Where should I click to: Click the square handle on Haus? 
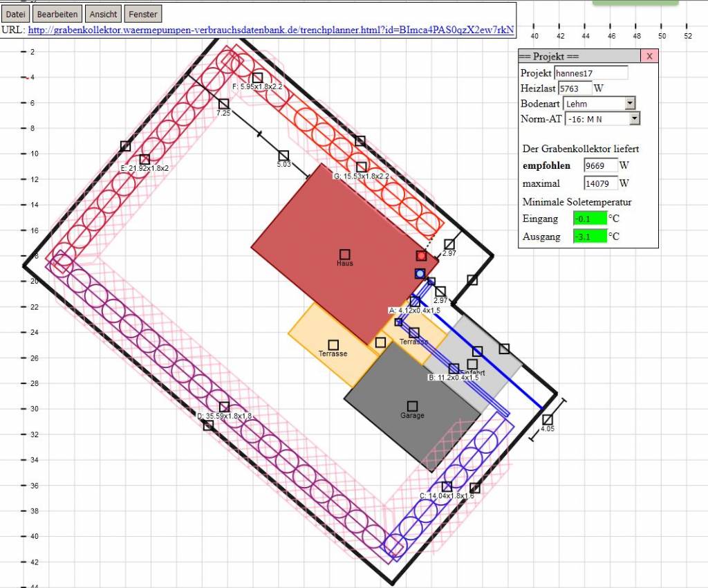coord(344,255)
